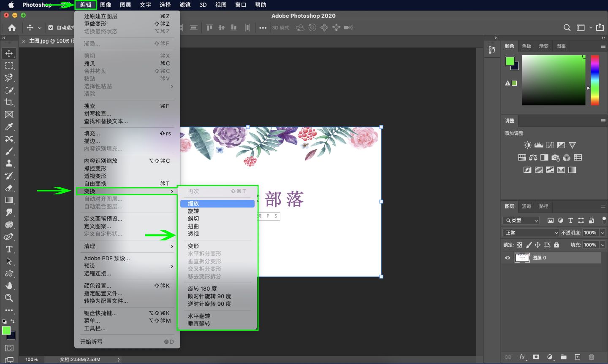Open the 不透明度 opacity dropdown arrow
Image resolution: width=608 pixels, height=364 pixels.
[603, 232]
